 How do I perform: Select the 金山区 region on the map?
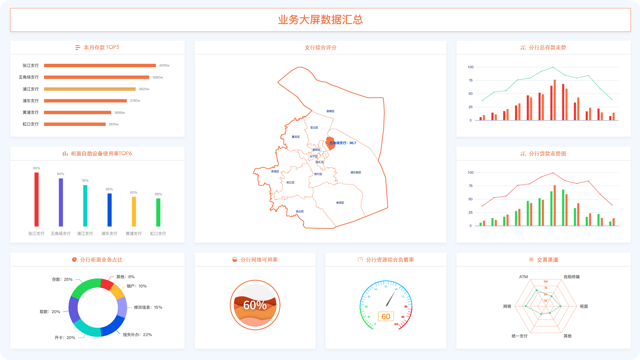pyautogui.click(x=300, y=211)
